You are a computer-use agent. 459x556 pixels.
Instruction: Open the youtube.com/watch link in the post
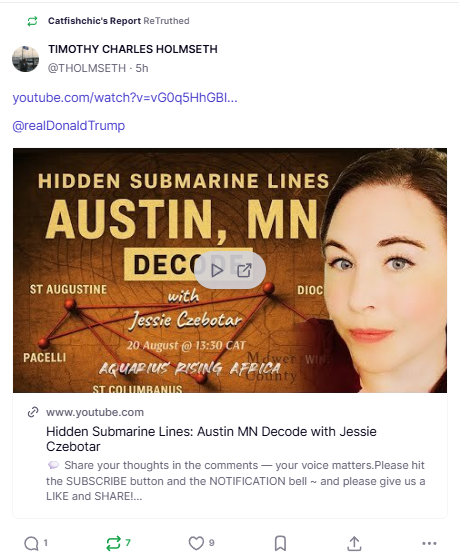pos(125,98)
